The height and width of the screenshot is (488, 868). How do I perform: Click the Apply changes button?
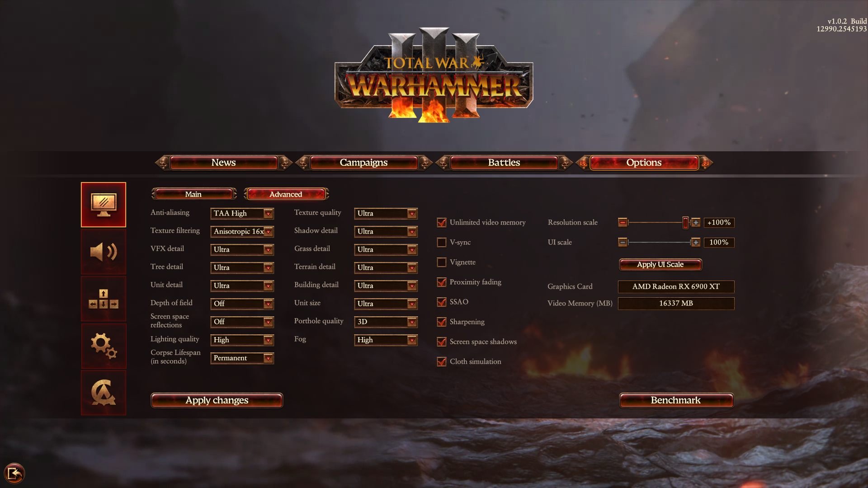pyautogui.click(x=217, y=400)
